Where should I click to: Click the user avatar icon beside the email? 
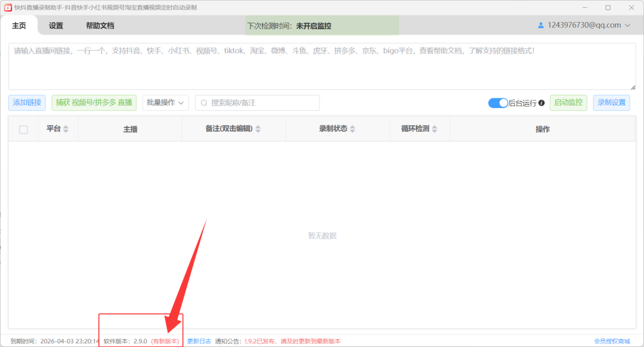coord(541,26)
